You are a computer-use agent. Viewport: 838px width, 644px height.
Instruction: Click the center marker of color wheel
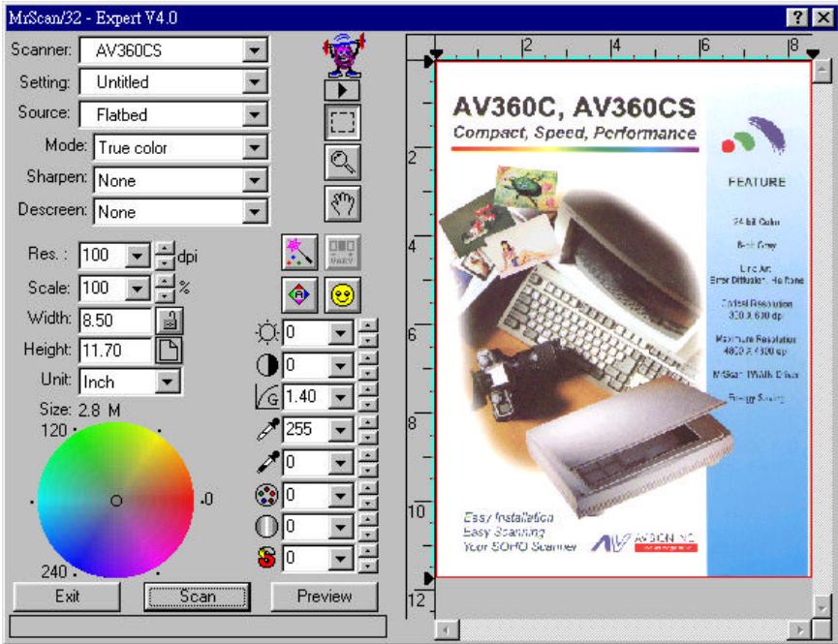click(116, 501)
